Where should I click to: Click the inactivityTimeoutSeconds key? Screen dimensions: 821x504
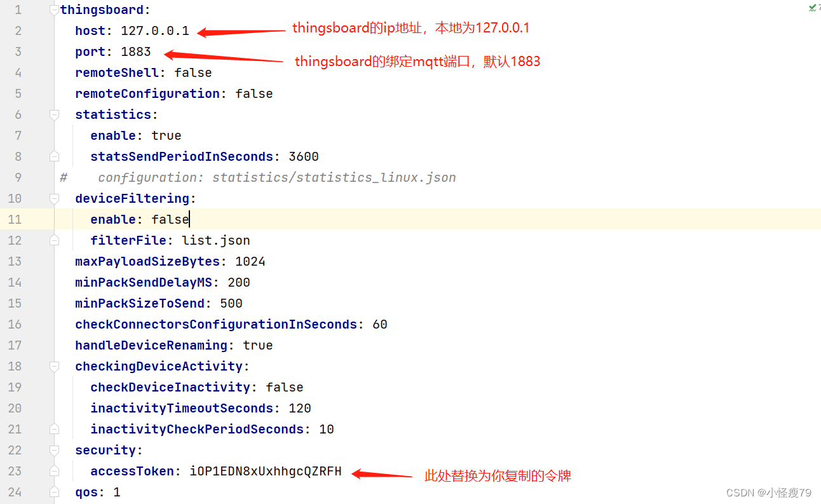(182, 409)
